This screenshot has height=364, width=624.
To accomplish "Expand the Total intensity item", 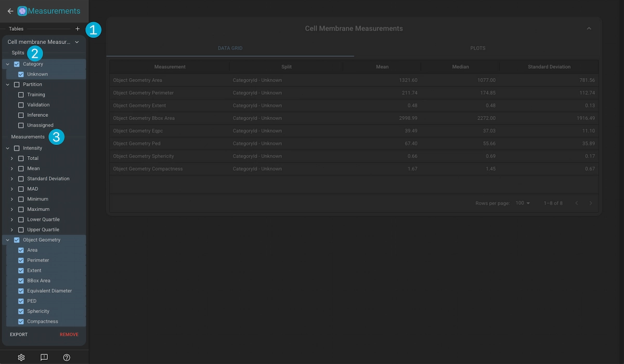I will click(12, 158).
